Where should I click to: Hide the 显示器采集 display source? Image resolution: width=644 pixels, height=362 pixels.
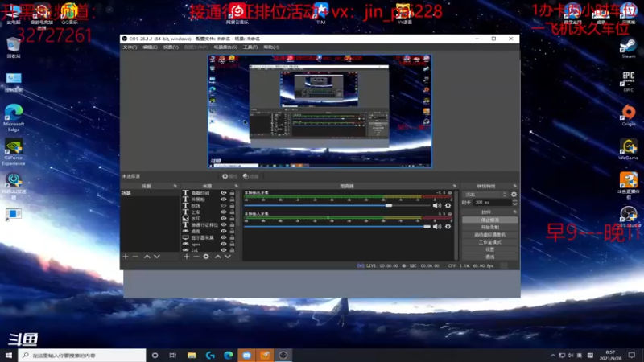224,237
